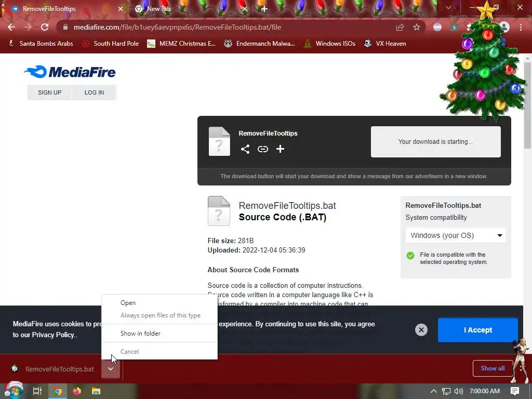Bookmark this page with the star icon
The height and width of the screenshot is (399, 532).
pos(417,27)
